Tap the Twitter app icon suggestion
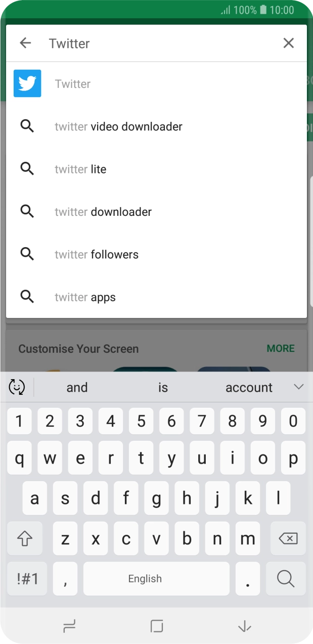The image size is (313, 644). point(27,83)
